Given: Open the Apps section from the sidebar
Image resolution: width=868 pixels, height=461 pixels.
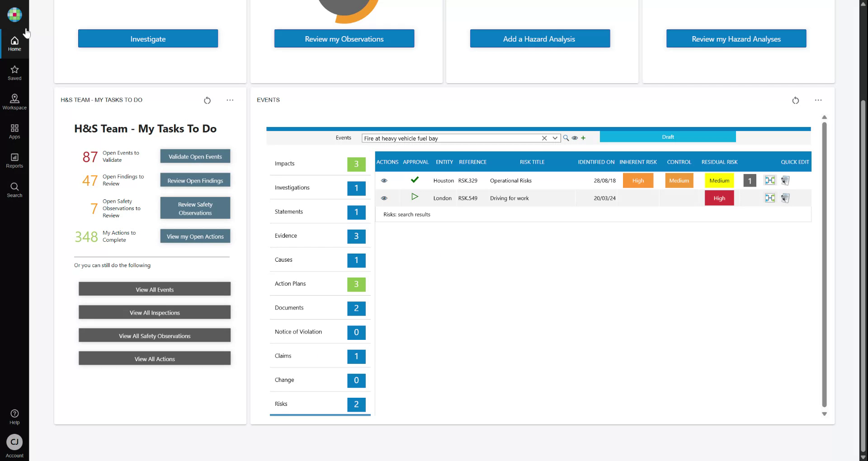Looking at the screenshot, I should pyautogui.click(x=14, y=131).
